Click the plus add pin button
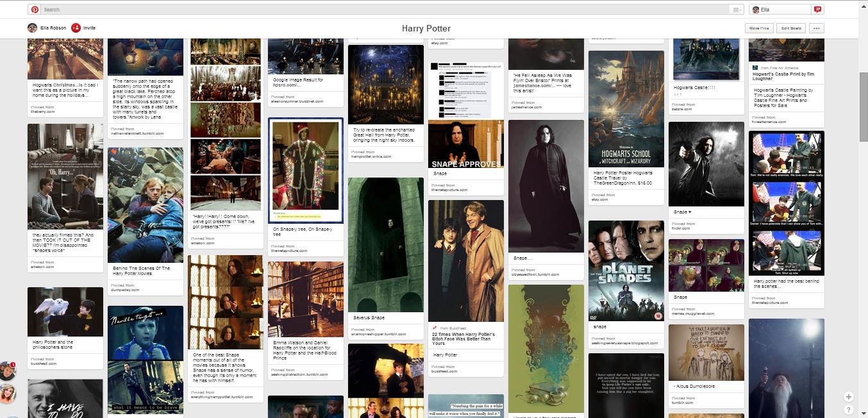 849,397
